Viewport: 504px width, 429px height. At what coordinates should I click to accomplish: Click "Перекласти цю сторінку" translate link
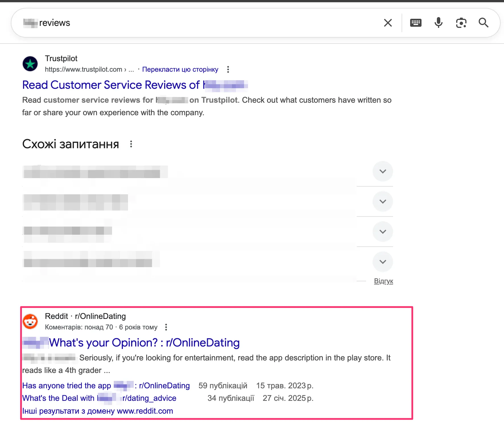[180, 69]
